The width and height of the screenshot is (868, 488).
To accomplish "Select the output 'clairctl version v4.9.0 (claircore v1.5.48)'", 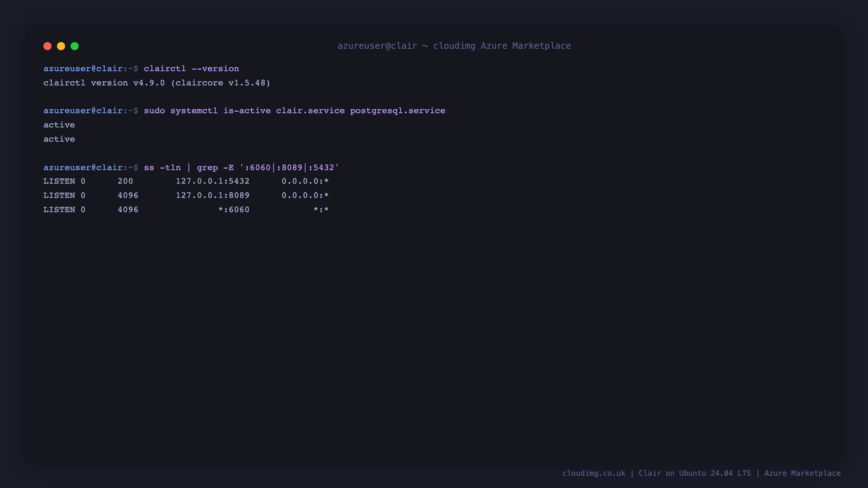I will point(157,83).
